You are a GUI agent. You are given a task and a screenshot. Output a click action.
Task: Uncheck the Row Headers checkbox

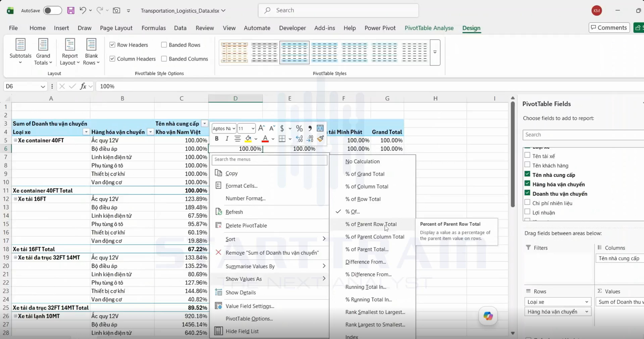point(112,45)
